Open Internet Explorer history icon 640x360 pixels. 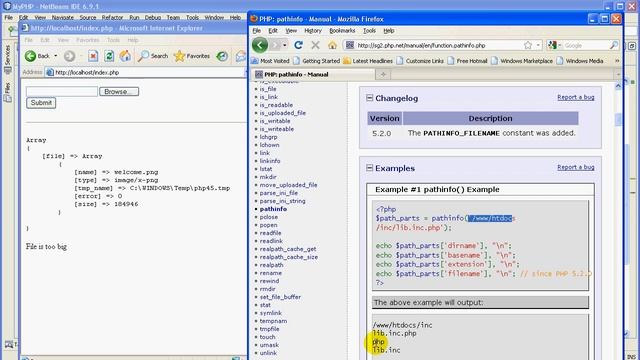pos(222,56)
